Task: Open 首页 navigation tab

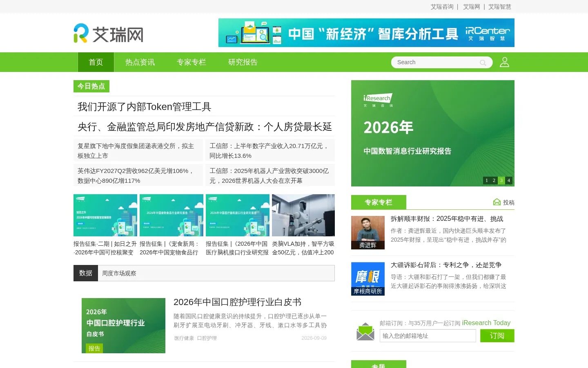Action: pos(96,62)
